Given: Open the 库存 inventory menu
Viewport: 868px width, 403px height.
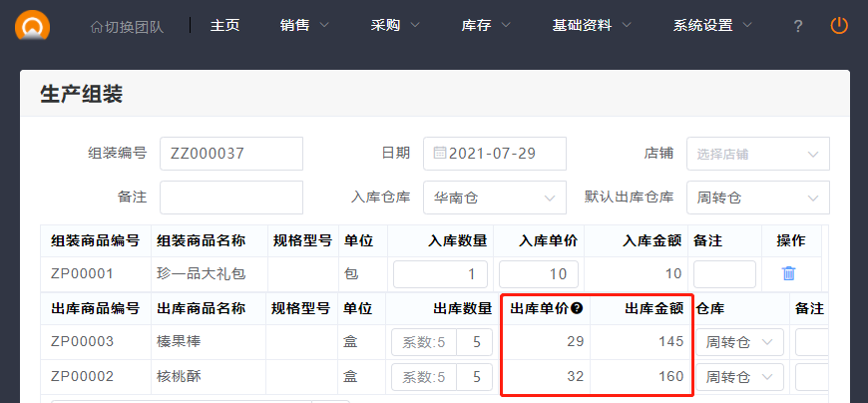Looking at the screenshot, I should click(x=486, y=26).
